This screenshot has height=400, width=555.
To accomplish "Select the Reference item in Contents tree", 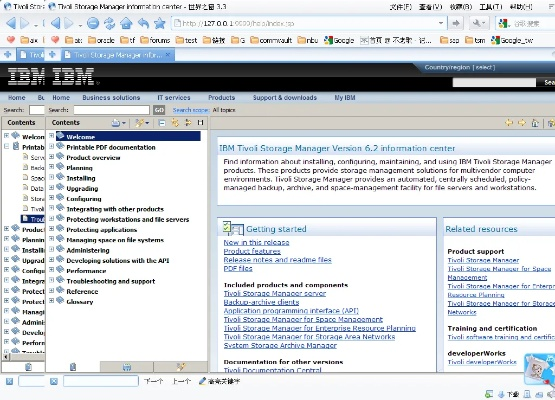I will (82, 291).
